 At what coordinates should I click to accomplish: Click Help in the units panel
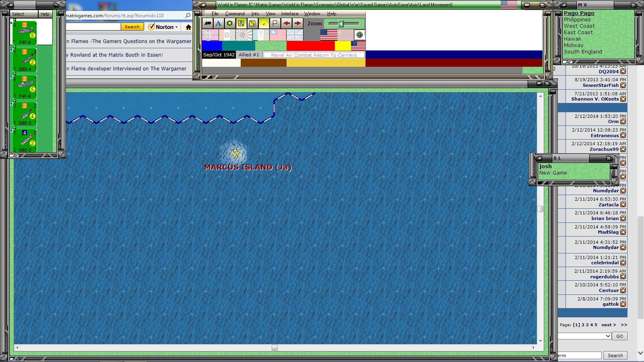tap(45, 14)
